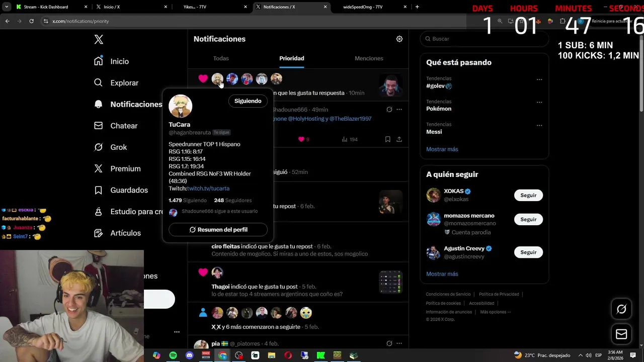The height and width of the screenshot is (362, 644).
Task: Open Inicio in the sidebar
Action: [112, 61]
